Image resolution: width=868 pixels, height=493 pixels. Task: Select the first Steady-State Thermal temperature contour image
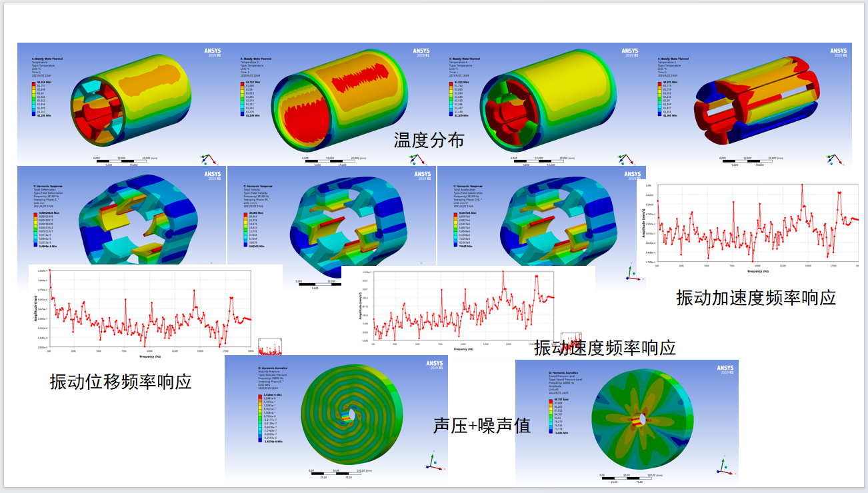121,105
